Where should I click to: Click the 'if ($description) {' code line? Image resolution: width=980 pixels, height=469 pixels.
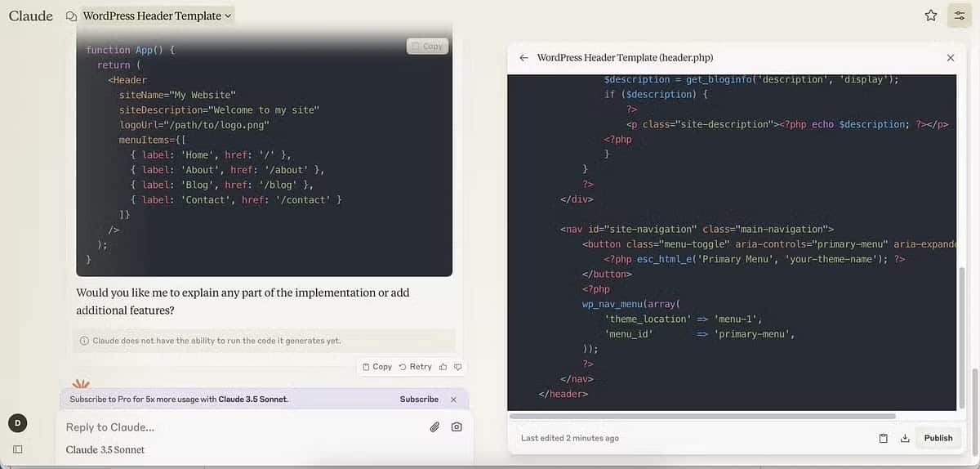tap(656, 95)
